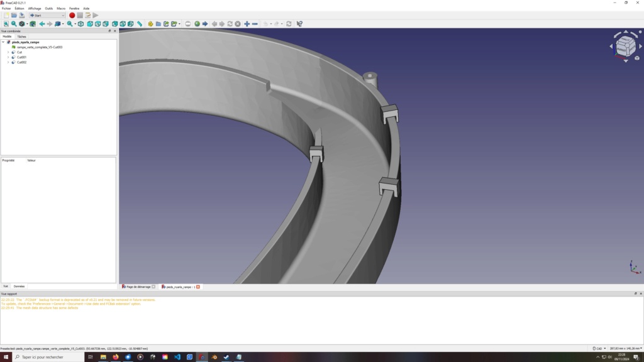Close the pieds_nyarla_rampe document tab
Image resolution: width=644 pixels, height=362 pixels.
point(198,287)
